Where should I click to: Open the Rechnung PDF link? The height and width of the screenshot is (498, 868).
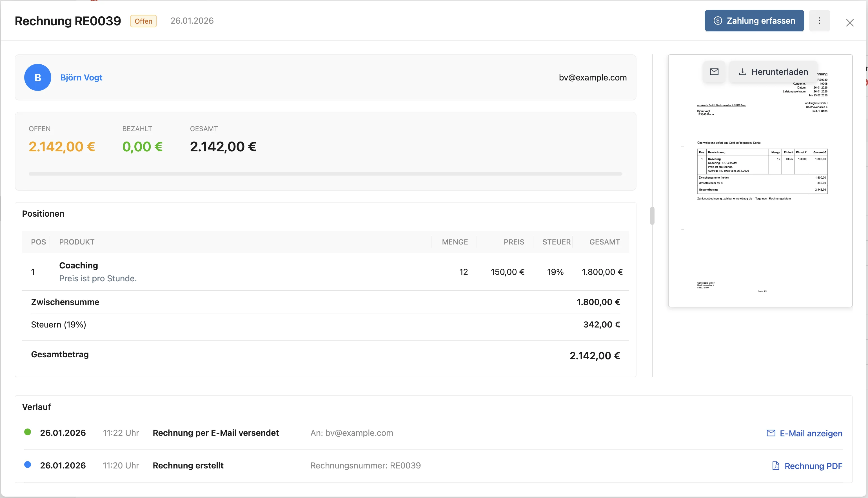[x=813, y=466]
